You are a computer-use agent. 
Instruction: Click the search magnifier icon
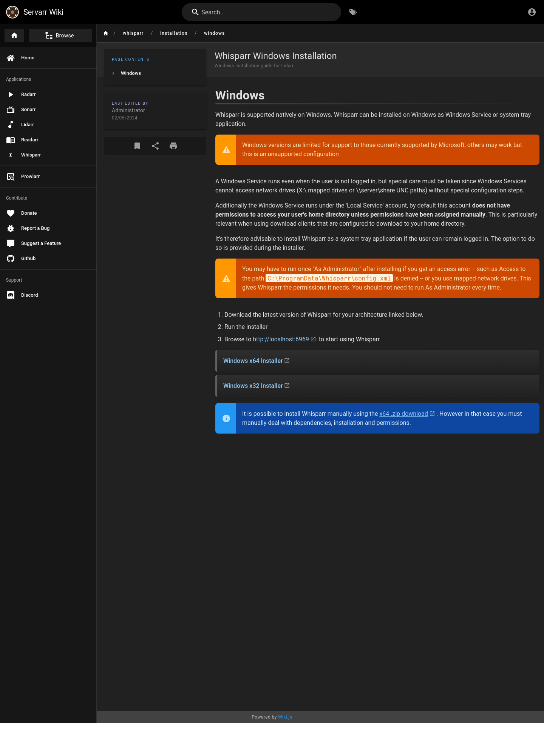coord(195,12)
